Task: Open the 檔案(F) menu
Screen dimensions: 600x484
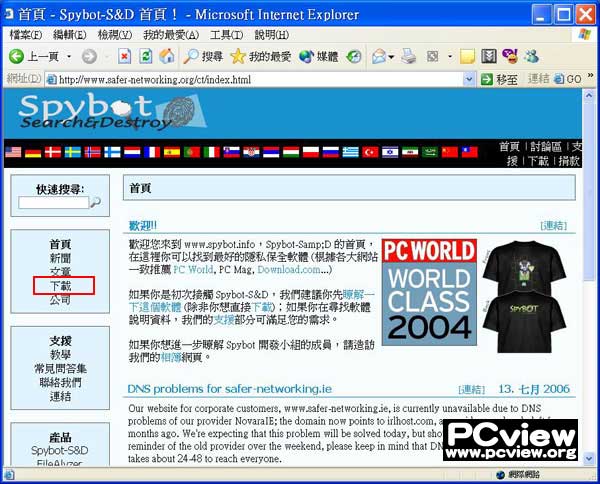Action: [x=26, y=35]
